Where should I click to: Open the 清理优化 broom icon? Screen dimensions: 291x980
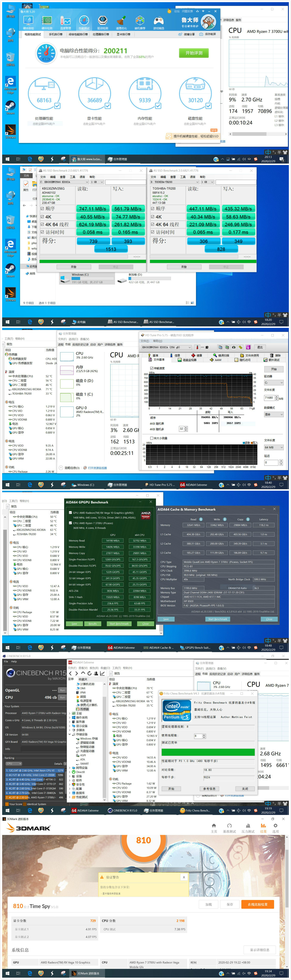[121, 23]
